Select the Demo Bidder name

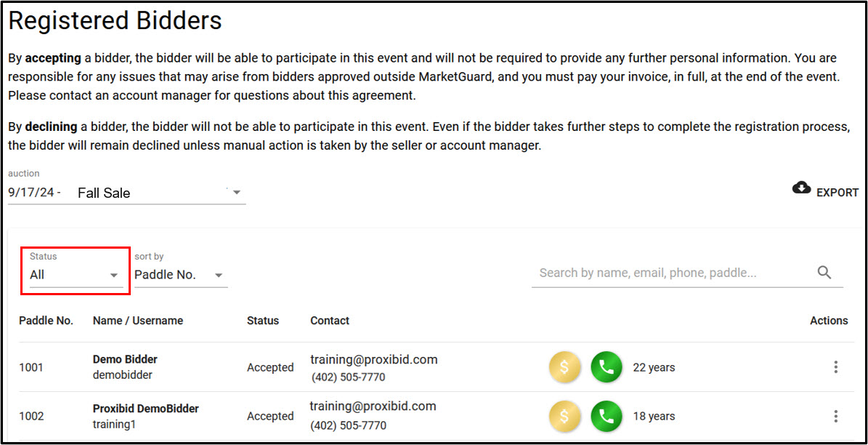pyautogui.click(x=125, y=359)
